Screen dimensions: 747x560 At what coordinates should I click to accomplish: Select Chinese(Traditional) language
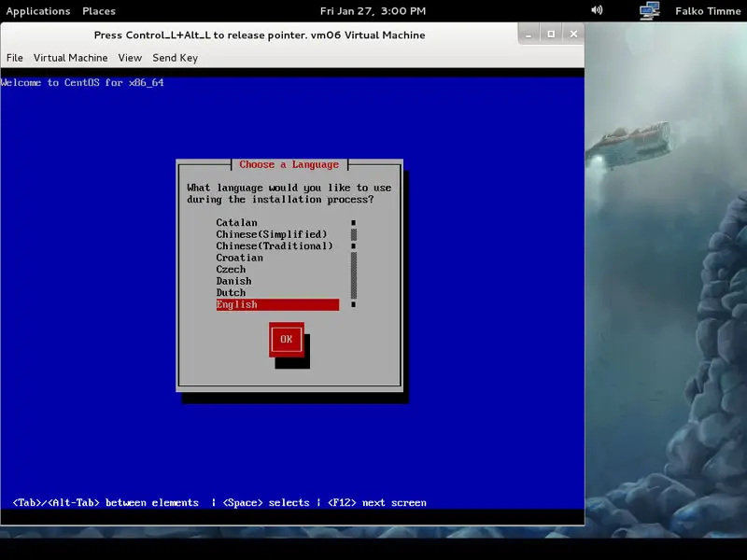click(277, 245)
